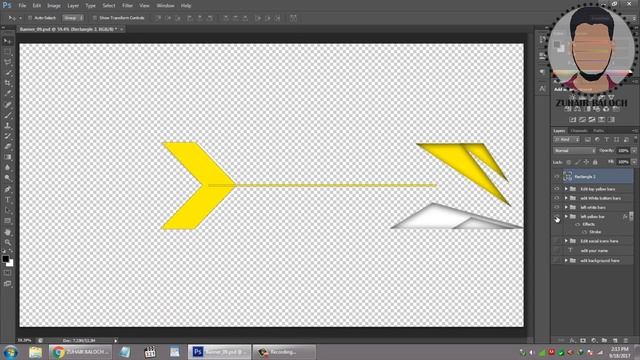Viewport: 640px width, 360px height.
Task: Expand the 'left yellow bar' group
Action: pos(566,217)
